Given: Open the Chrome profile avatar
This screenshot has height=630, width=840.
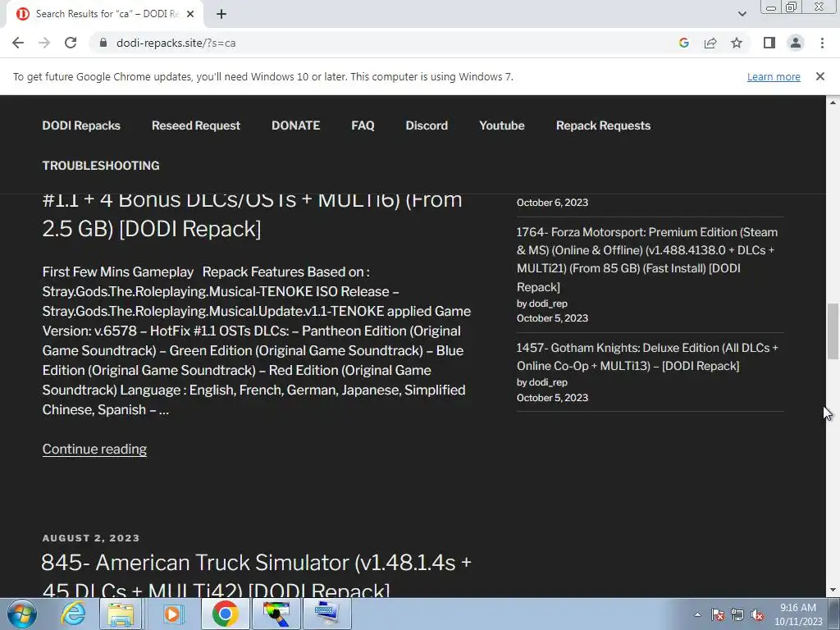Looking at the screenshot, I should pyautogui.click(x=796, y=43).
